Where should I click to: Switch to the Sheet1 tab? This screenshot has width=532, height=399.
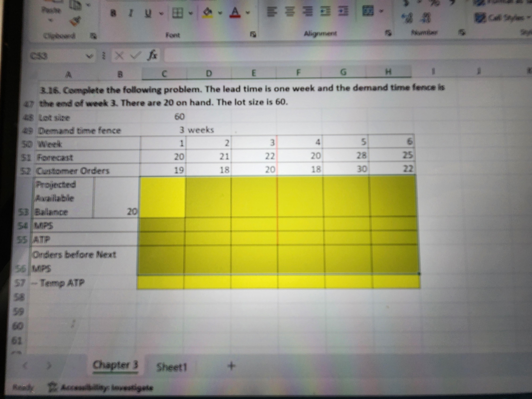(171, 367)
